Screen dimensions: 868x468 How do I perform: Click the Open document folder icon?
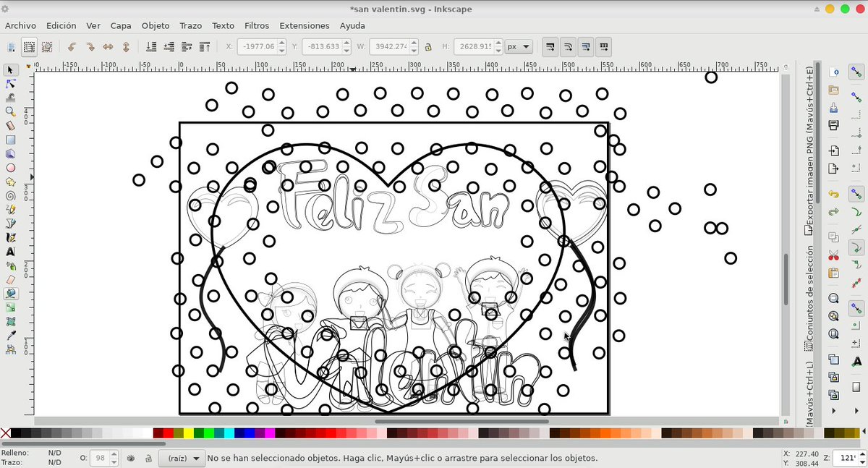[x=834, y=90]
